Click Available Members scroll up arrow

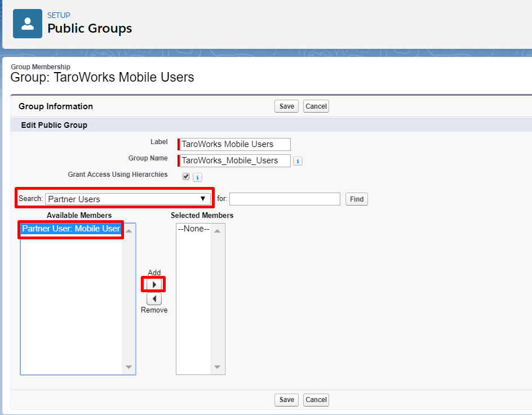pyautogui.click(x=129, y=231)
